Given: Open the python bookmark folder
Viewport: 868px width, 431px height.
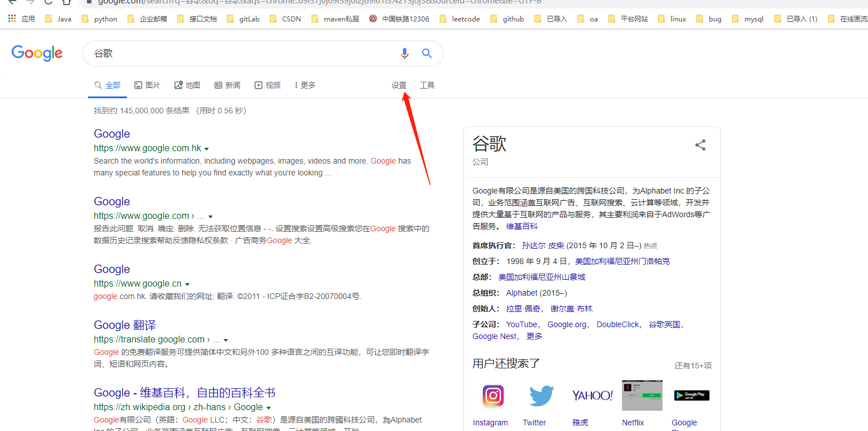Looking at the screenshot, I should tap(100, 19).
